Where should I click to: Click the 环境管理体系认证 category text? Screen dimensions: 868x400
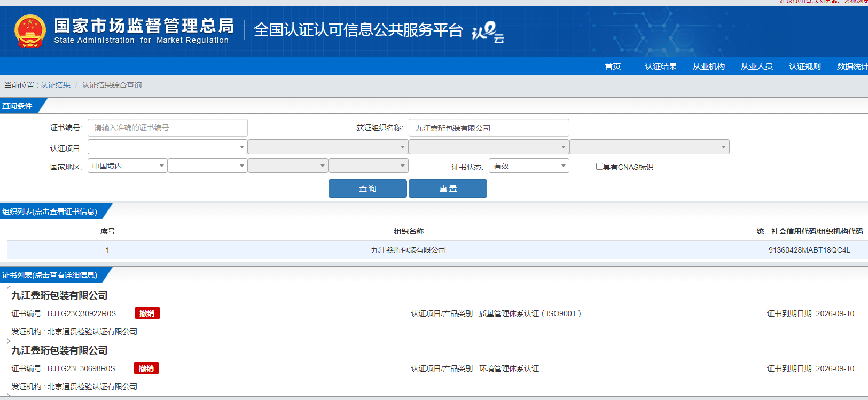[509, 368]
